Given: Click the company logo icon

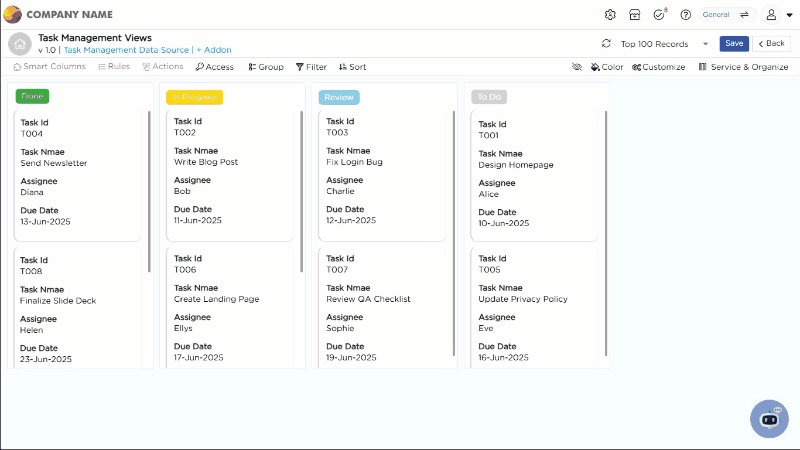Looking at the screenshot, I should [x=12, y=15].
